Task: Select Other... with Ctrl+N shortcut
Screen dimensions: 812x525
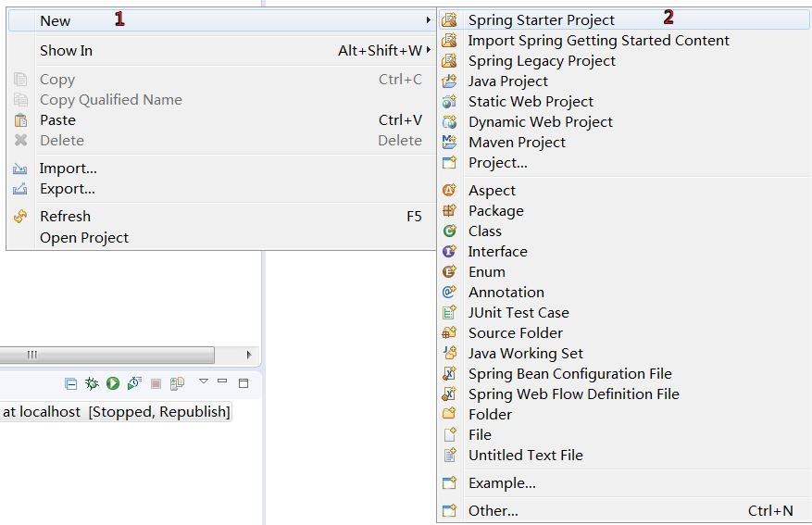Action: [x=624, y=510]
